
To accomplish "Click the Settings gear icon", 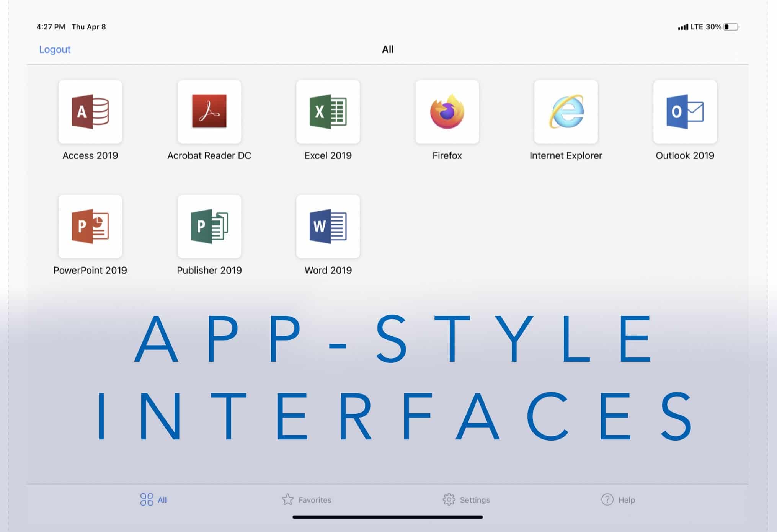I will [x=449, y=499].
